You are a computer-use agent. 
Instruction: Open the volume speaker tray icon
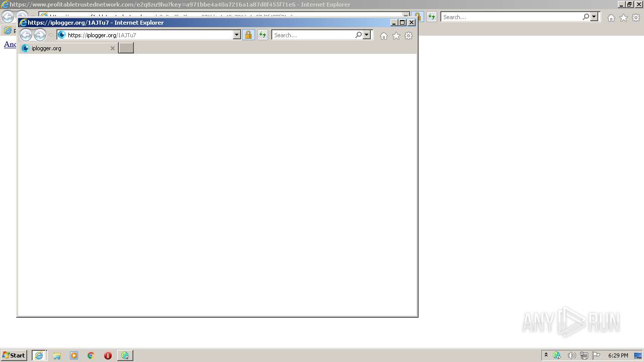click(x=572, y=355)
